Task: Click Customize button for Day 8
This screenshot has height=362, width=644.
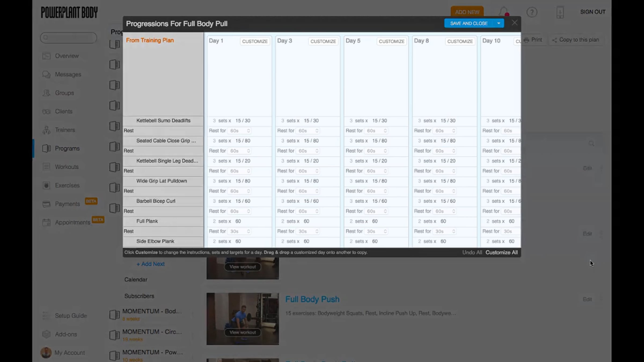Action: tap(460, 41)
